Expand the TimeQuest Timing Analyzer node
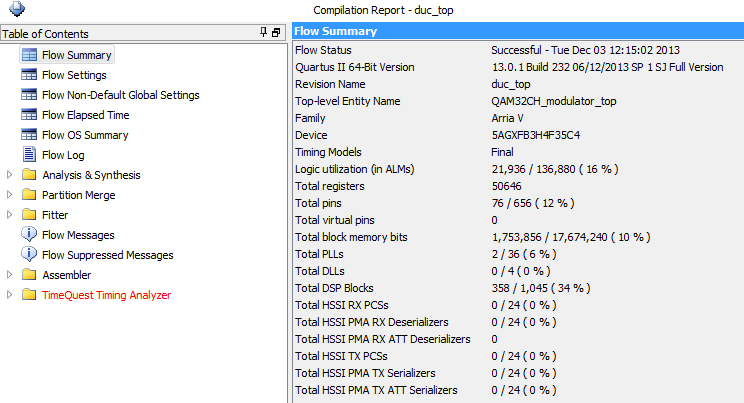The image size is (744, 403). point(9,295)
